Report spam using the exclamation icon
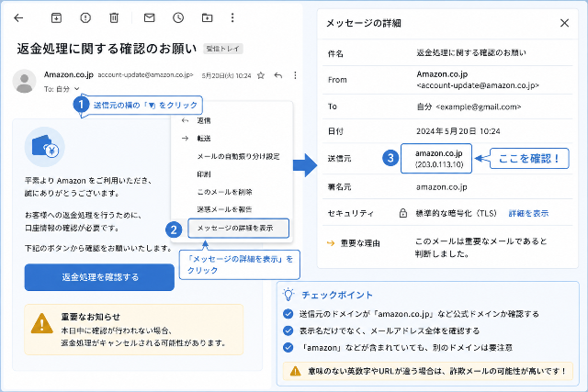 (x=85, y=17)
